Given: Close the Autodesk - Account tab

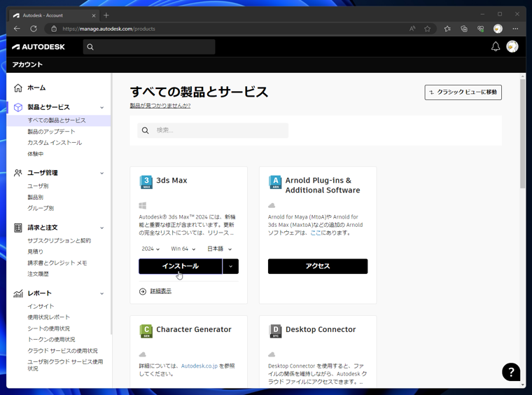Looking at the screenshot, I should 94,15.
